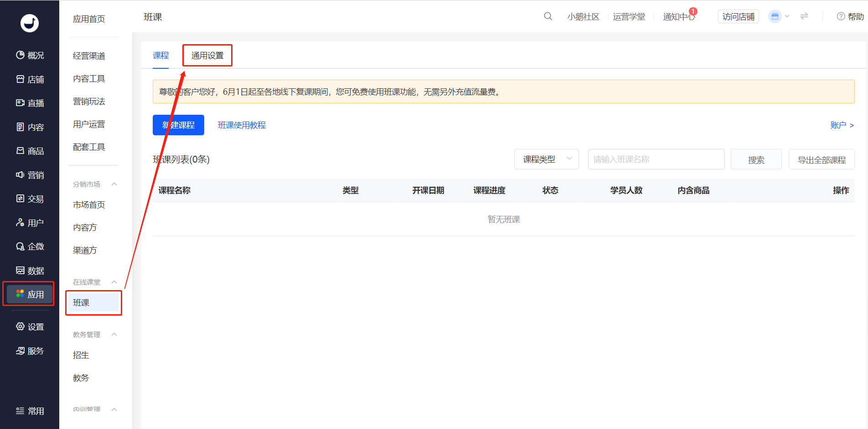The height and width of the screenshot is (429, 868).
Task: Open the 课程类型 dropdown filter
Action: pyautogui.click(x=547, y=159)
